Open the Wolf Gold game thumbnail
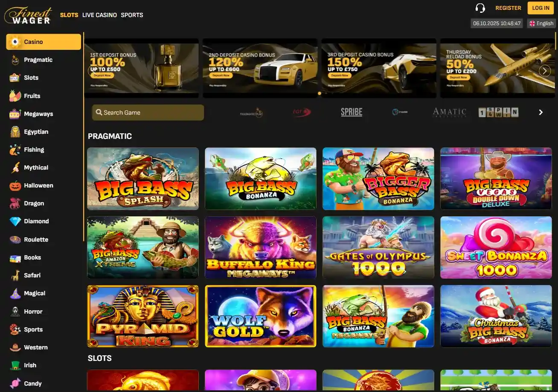558x392 pixels. click(260, 316)
